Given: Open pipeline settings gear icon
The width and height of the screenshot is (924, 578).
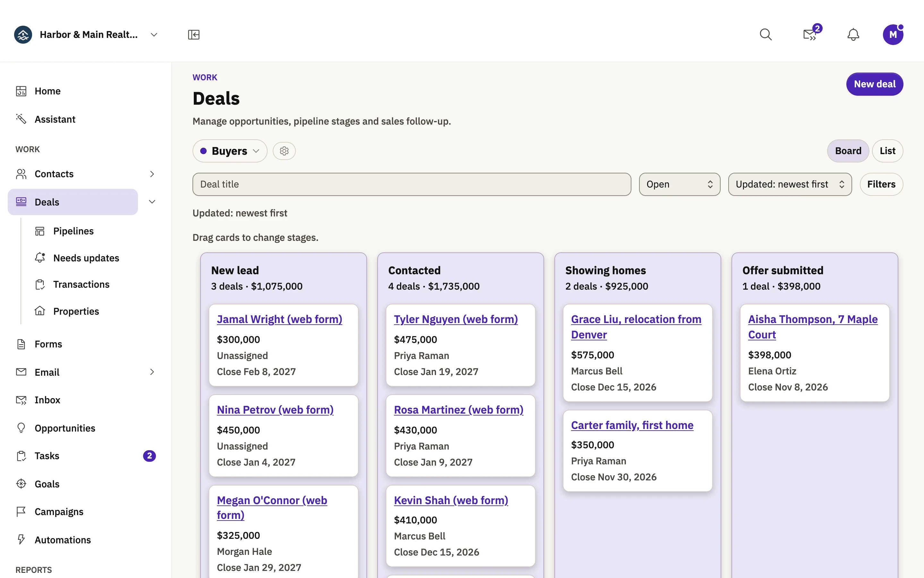Looking at the screenshot, I should [284, 151].
